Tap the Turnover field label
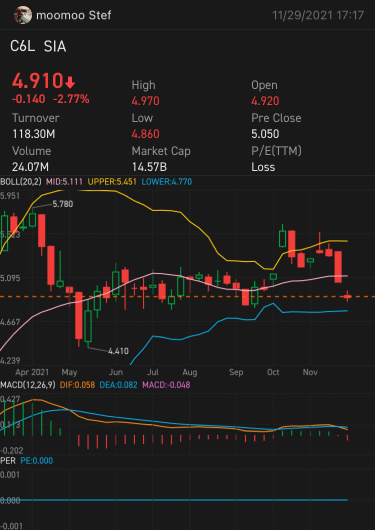The image size is (375, 530). pos(36,118)
